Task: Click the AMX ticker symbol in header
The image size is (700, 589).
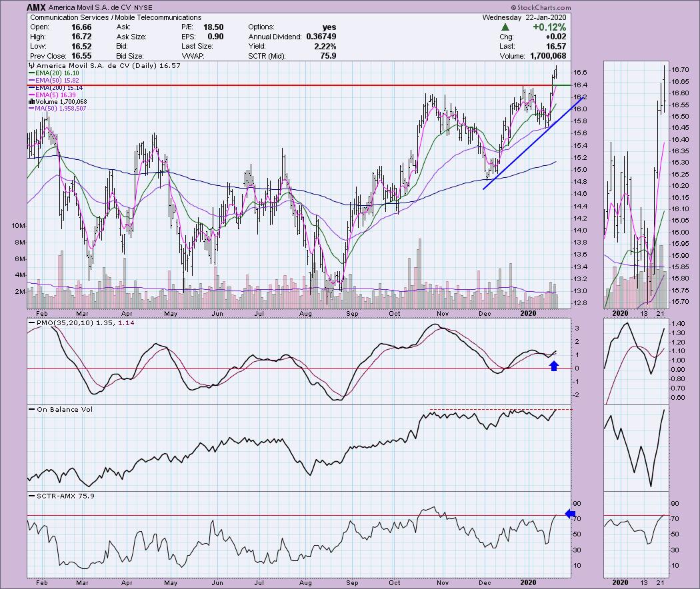Action: pos(36,7)
